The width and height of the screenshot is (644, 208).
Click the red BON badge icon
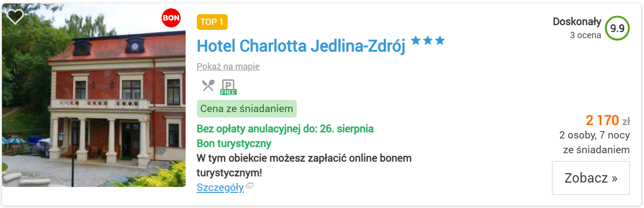[x=171, y=18]
